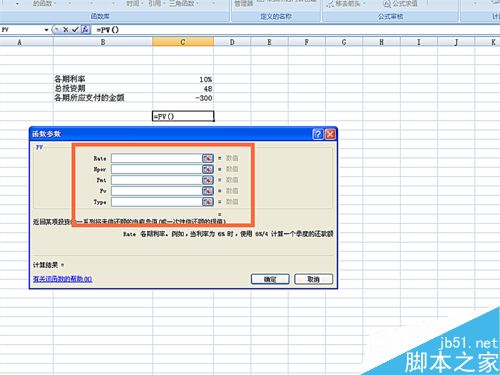Dismiss dialog with the 取消 button
This screenshot has height=375, width=500.
click(313, 279)
